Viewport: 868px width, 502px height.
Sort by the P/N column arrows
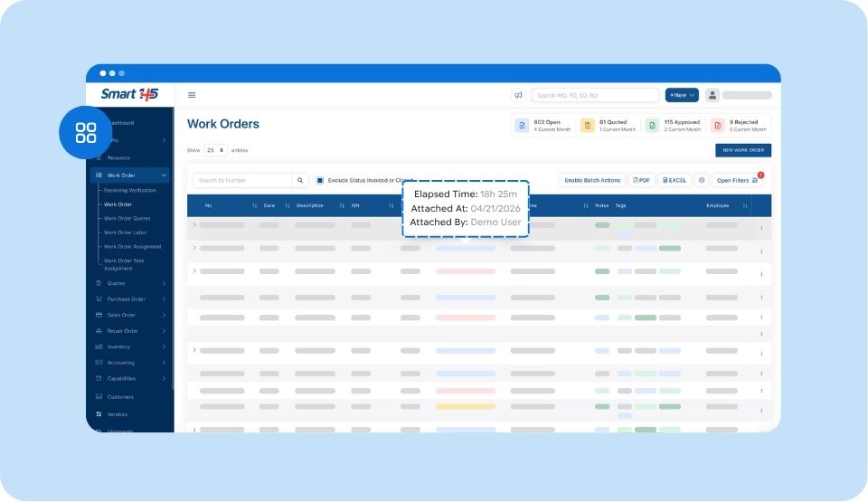tap(392, 205)
